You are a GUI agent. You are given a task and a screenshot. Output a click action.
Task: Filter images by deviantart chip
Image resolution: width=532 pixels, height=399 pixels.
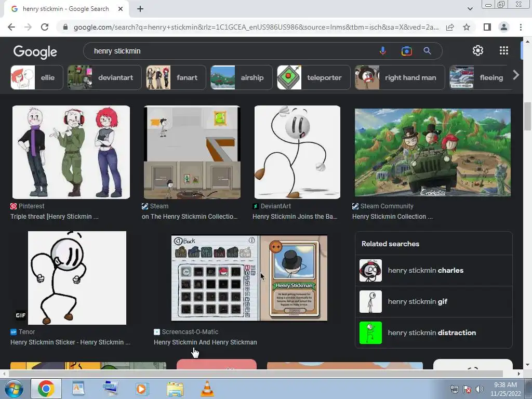(x=104, y=77)
